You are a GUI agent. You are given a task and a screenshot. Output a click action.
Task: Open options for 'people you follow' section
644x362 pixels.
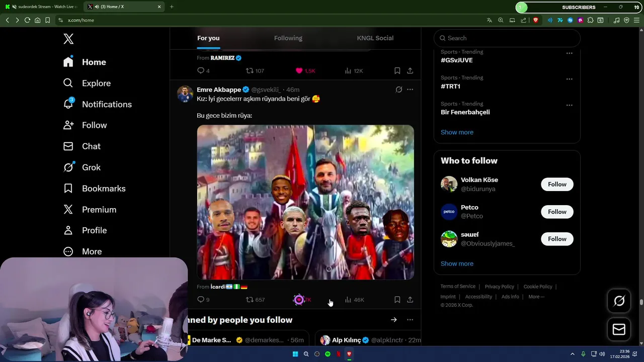click(410, 320)
